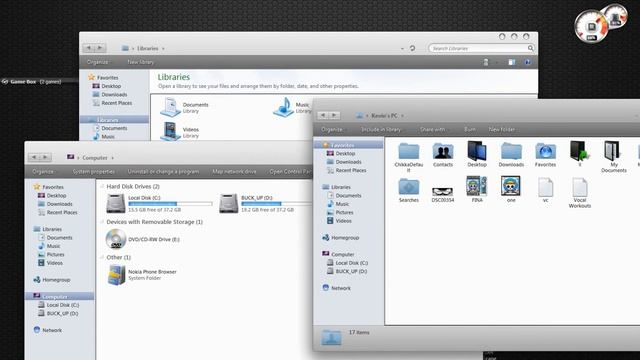Select the BUCK_UP (D:) drive icon
This screenshot has width=640, height=360.
(x=229, y=203)
